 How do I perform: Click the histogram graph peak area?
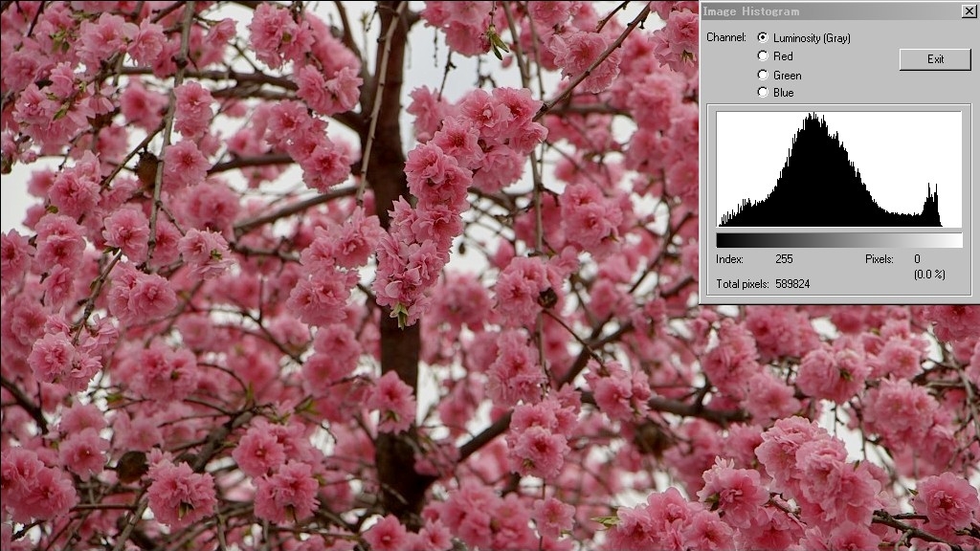pyautogui.click(x=838, y=168)
